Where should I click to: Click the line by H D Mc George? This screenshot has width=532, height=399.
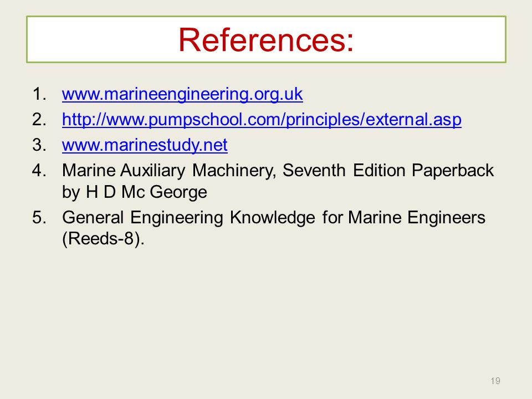(134, 192)
